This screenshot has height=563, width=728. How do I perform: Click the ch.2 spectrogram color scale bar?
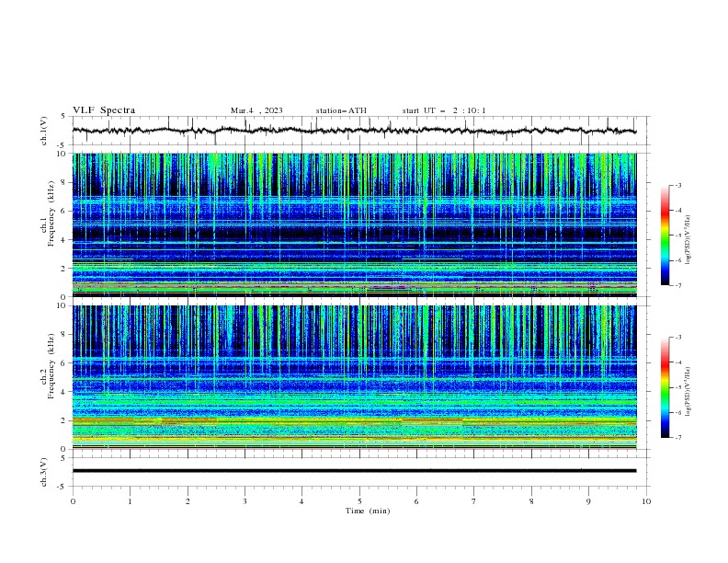[x=665, y=387]
